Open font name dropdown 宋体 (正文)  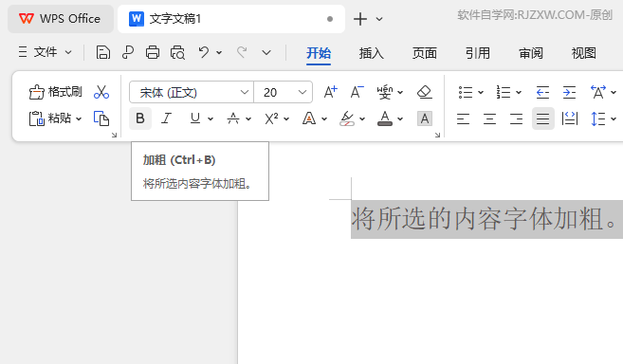click(x=192, y=92)
